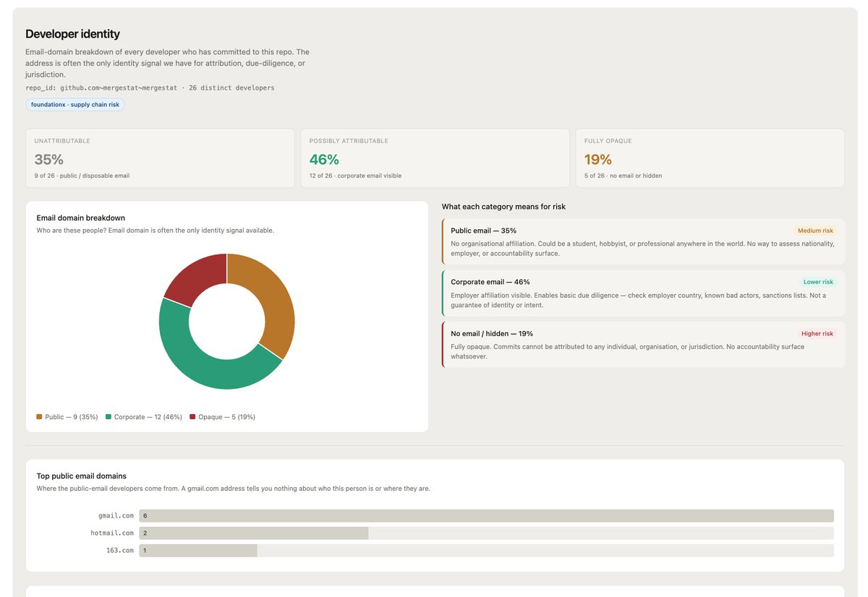
Task: Click the 9 of 26 public / disposable email text
Action: 82,176
